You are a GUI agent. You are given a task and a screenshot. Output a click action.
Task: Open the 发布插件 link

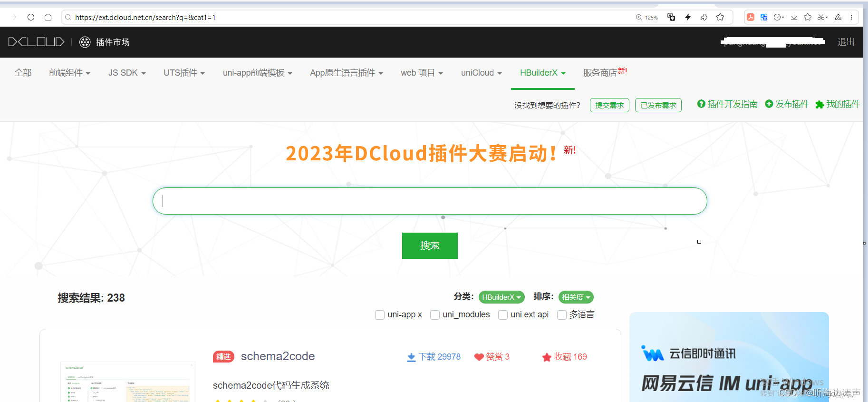(792, 104)
